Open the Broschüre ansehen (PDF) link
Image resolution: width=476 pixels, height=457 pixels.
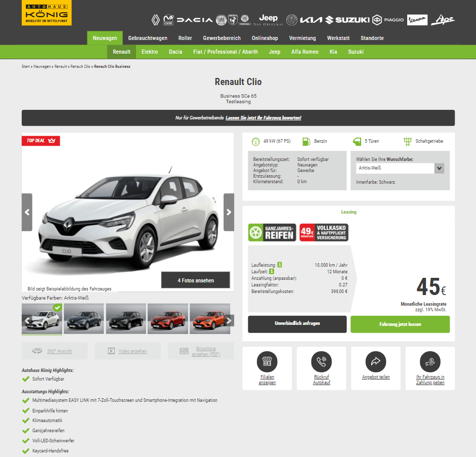point(201,351)
